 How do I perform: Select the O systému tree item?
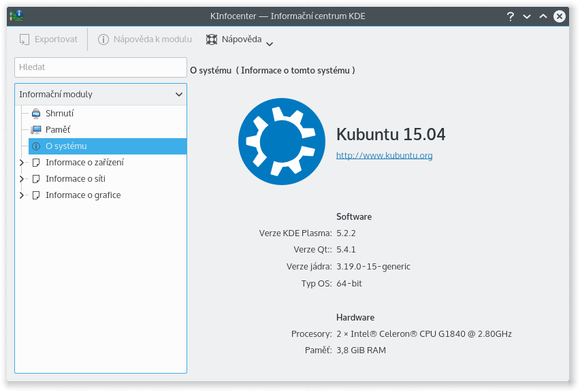tap(108, 146)
